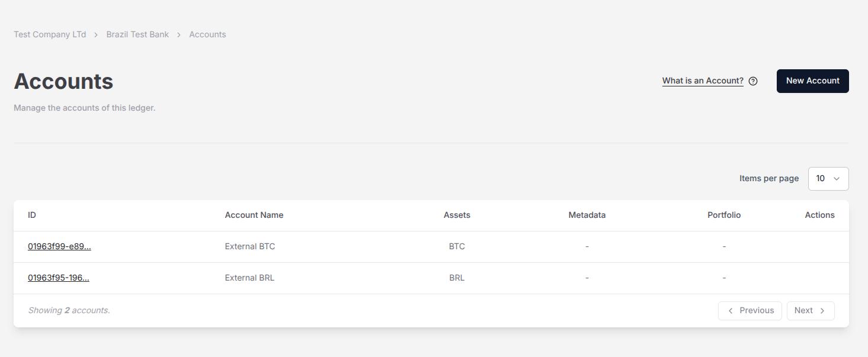Click the BTC asset cell
868x357 pixels.
pyautogui.click(x=457, y=246)
